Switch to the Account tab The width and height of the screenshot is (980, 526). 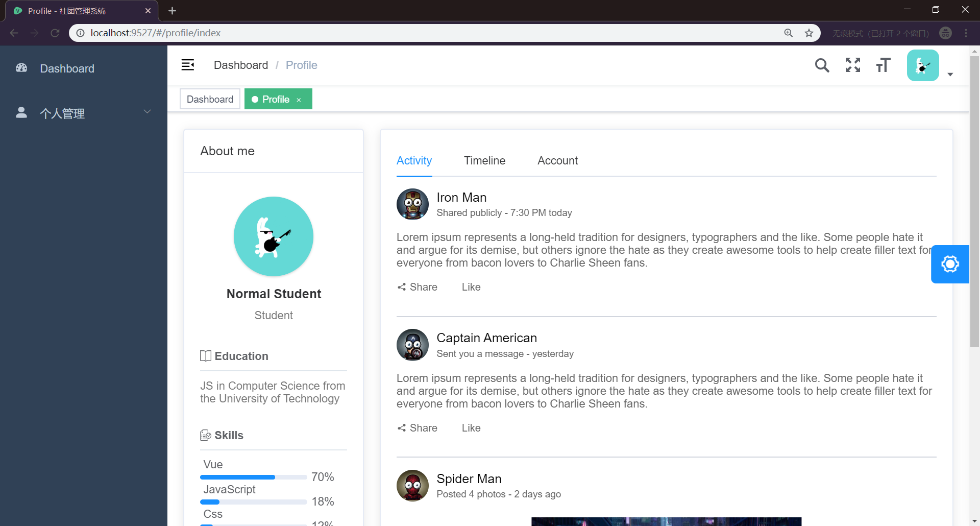point(557,160)
